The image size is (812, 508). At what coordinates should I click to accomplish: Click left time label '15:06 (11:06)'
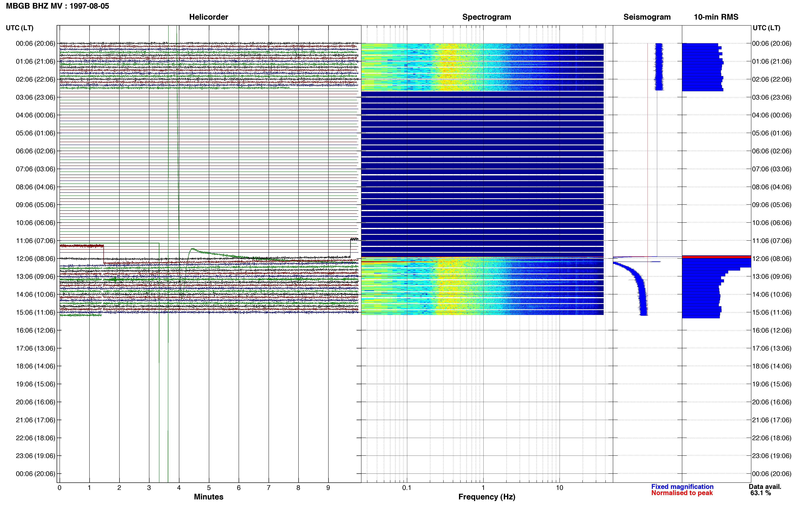coord(35,313)
